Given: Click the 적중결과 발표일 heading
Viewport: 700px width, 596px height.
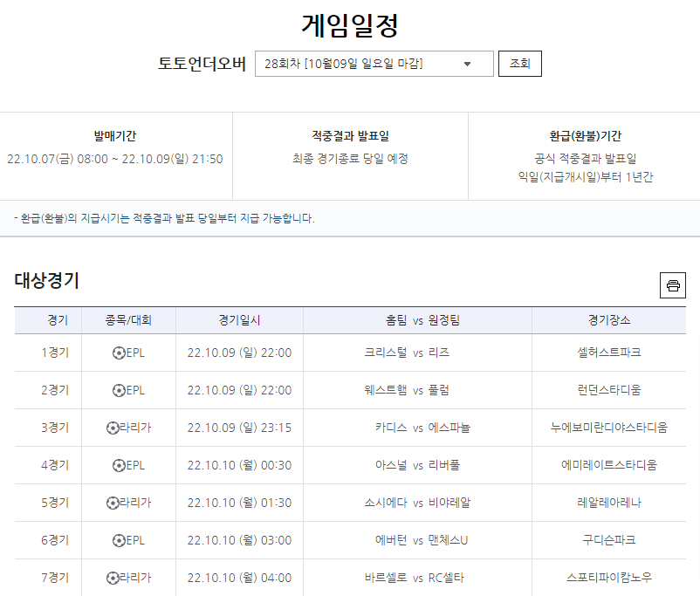Looking at the screenshot, I should tap(350, 136).
